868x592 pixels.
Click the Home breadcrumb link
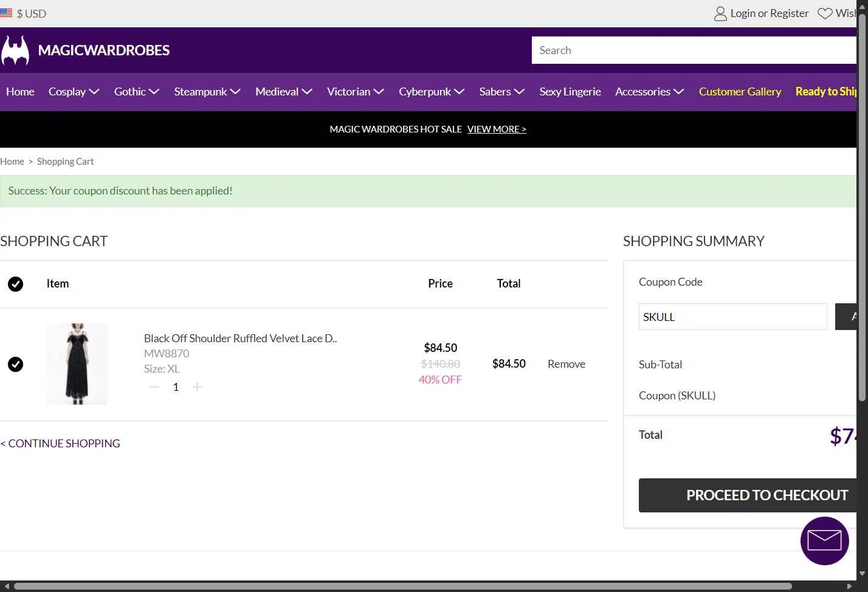point(12,162)
